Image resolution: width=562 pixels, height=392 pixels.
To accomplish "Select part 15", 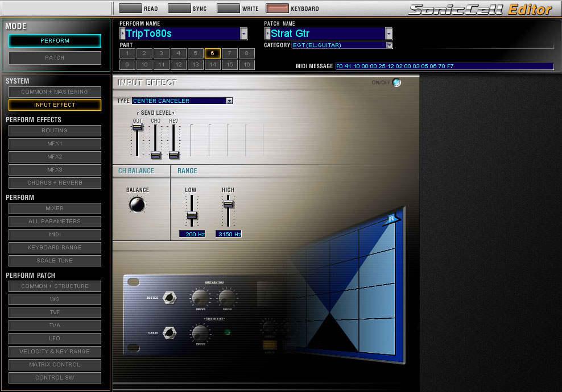I will (x=230, y=65).
